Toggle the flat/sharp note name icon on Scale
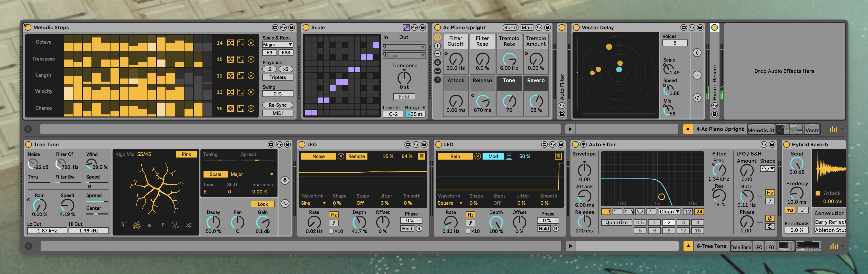 point(406,27)
